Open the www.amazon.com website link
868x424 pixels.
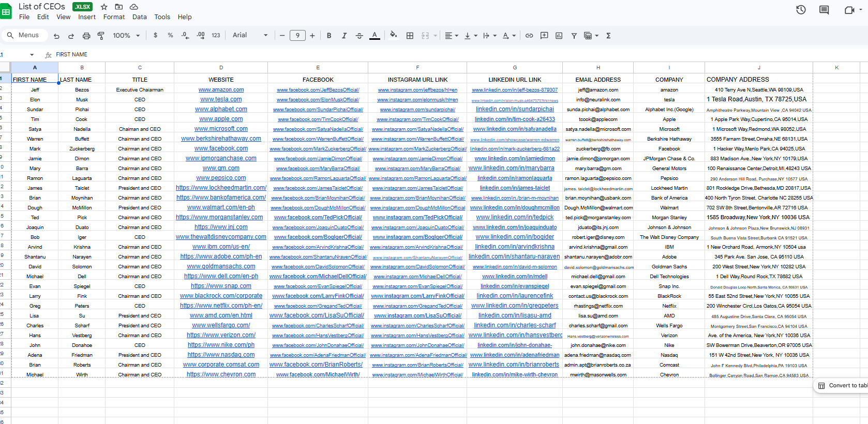point(221,89)
